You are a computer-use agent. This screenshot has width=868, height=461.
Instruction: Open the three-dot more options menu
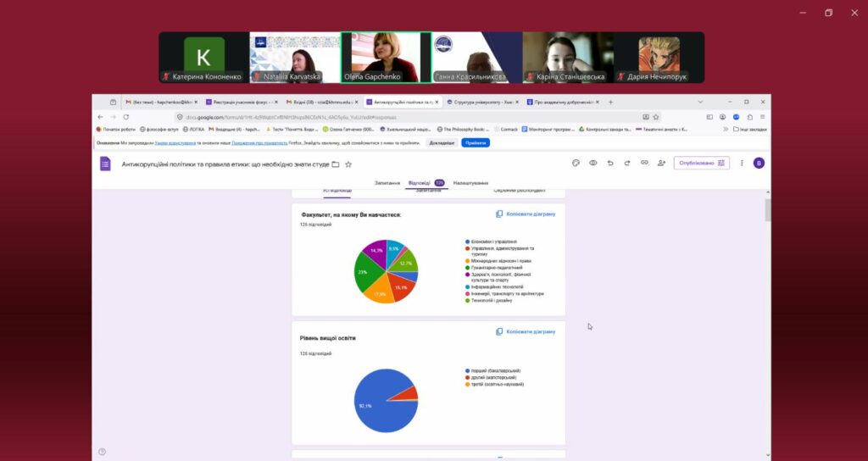742,163
